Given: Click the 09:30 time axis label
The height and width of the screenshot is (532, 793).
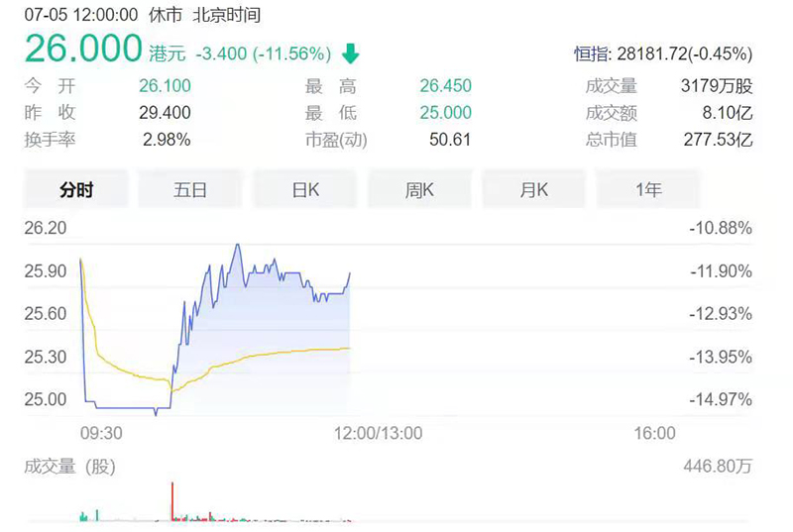Looking at the screenshot, I should [x=100, y=433].
